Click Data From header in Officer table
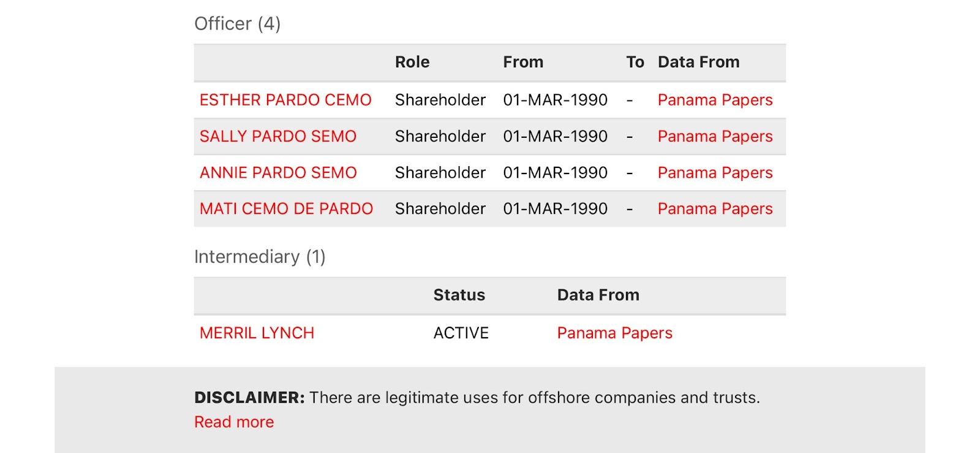This screenshot has height=453, width=980. coord(698,62)
